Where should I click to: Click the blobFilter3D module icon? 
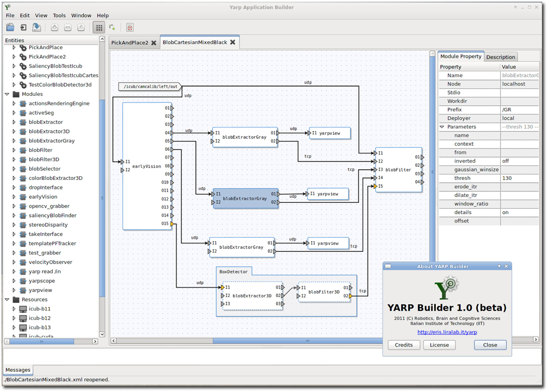pos(23,159)
